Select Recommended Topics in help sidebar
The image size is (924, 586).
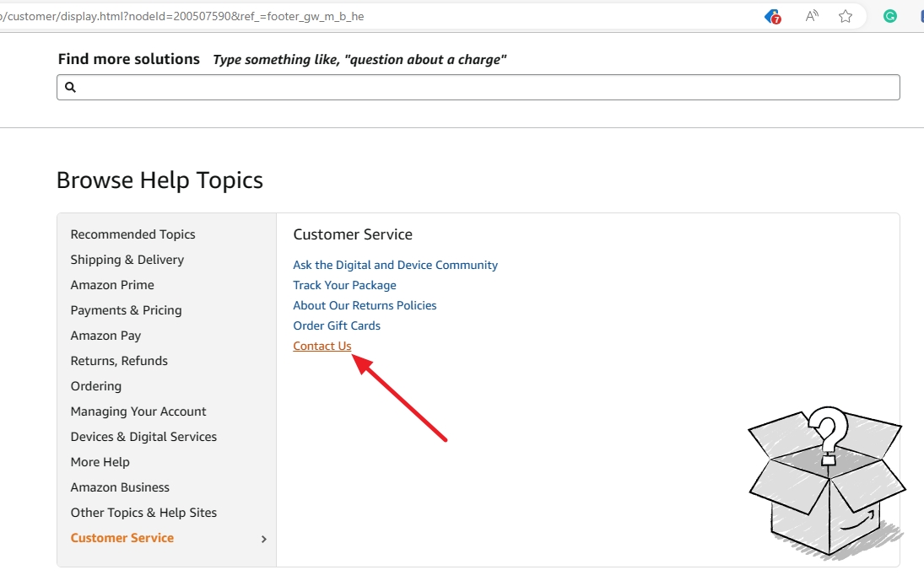(132, 234)
